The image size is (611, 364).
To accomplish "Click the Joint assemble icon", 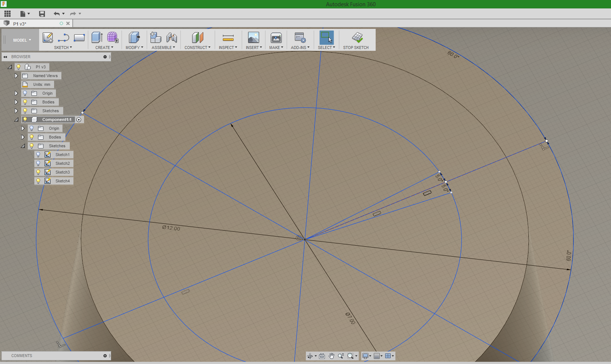I will click(x=172, y=37).
